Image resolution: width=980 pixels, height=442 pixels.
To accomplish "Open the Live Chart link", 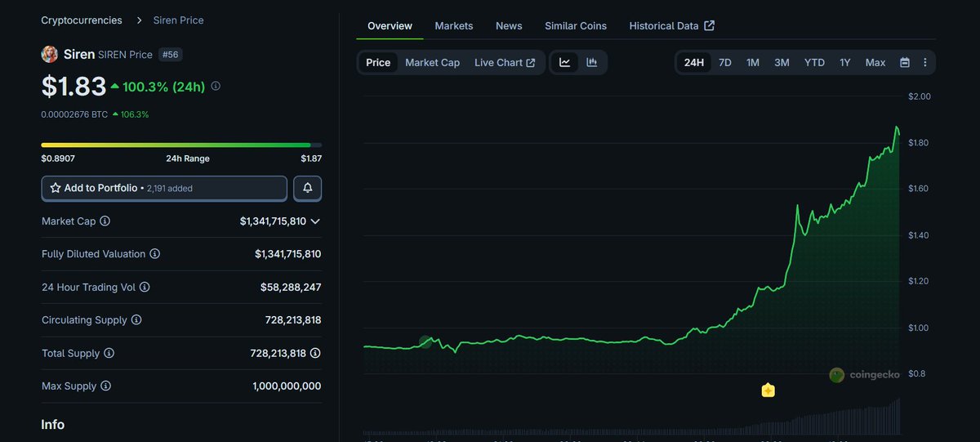I will click(505, 62).
